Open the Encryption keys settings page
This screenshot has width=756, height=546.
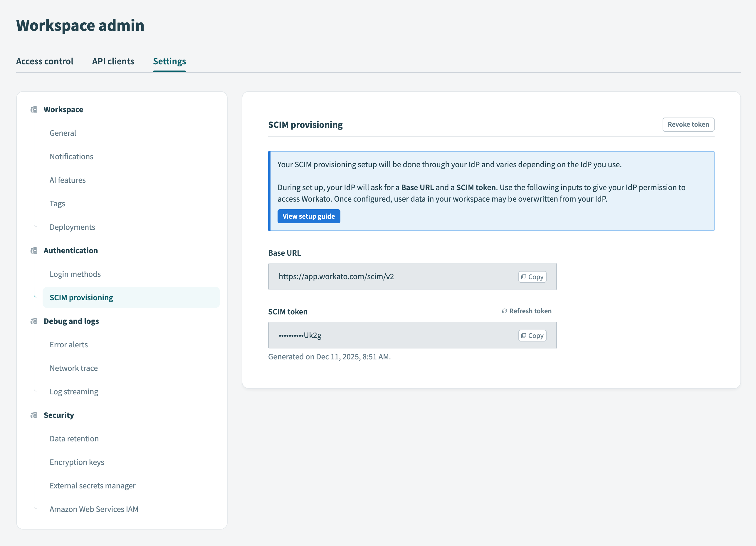tap(77, 462)
